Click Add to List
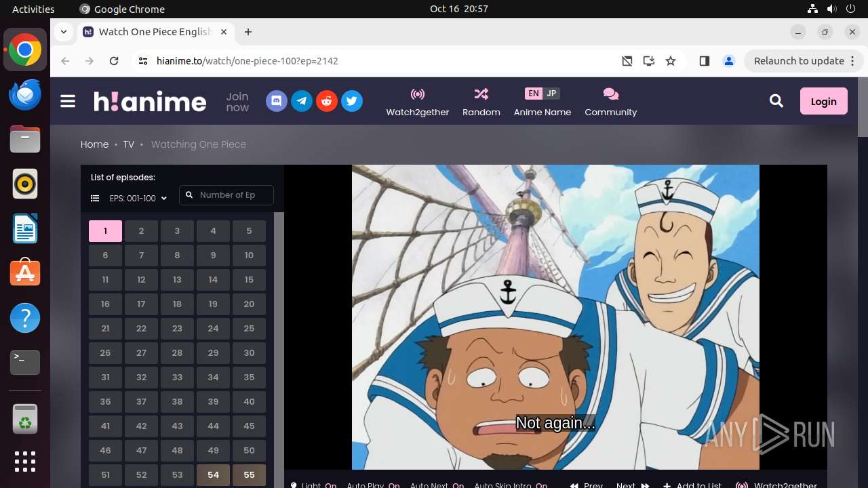This screenshot has width=868, height=488. point(692,485)
